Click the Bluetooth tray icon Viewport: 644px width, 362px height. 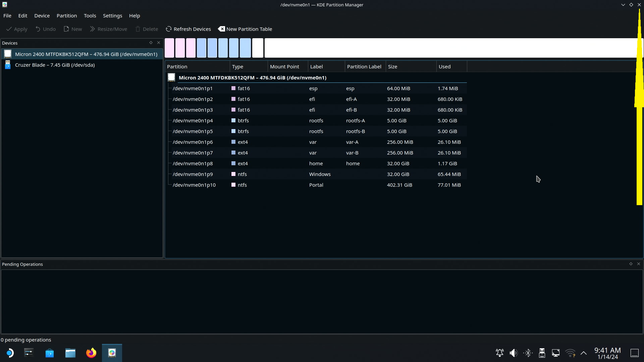point(528,353)
